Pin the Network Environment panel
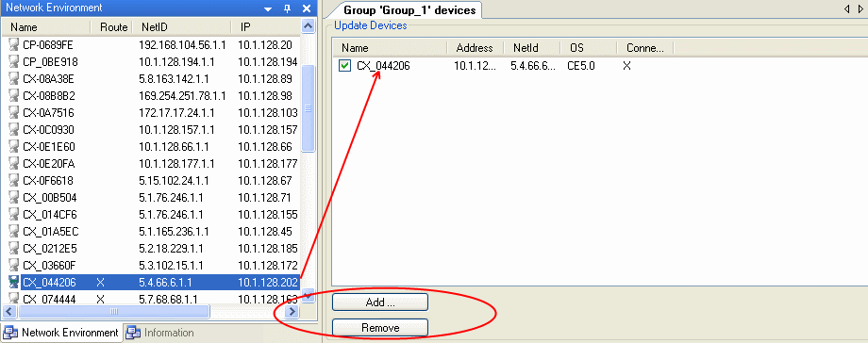The image size is (868, 343). [287, 8]
